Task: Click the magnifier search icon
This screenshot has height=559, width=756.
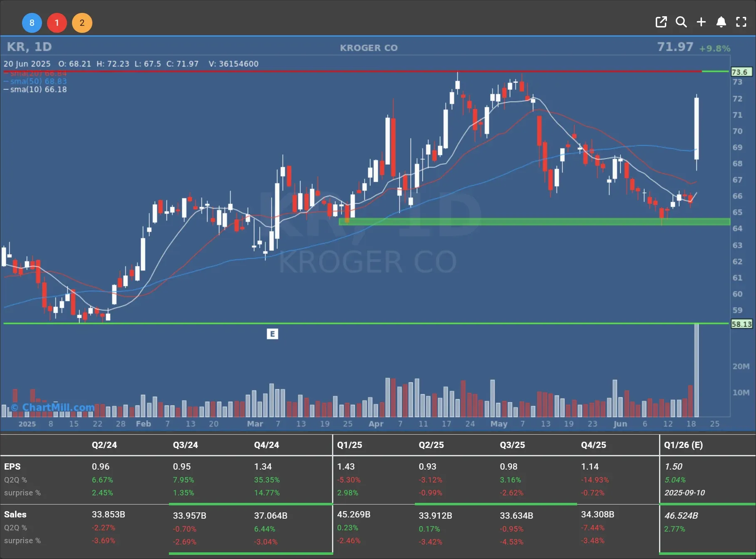Action: coord(681,22)
